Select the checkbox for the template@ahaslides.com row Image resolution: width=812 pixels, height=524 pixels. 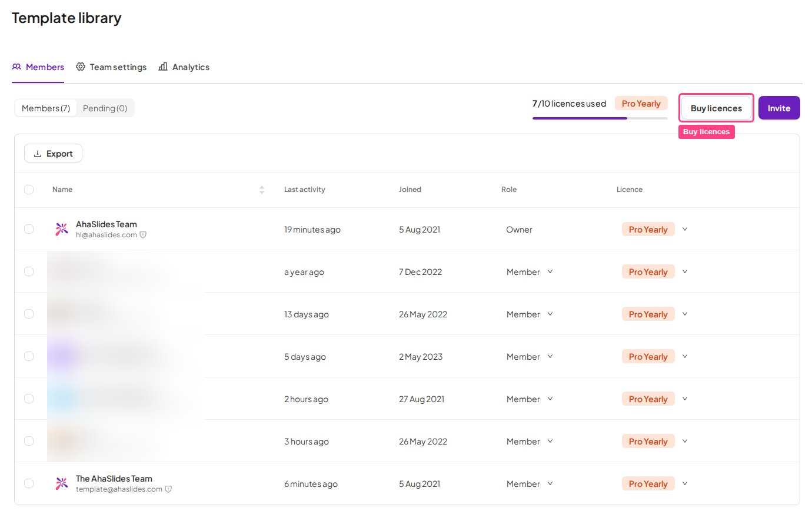tap(29, 483)
